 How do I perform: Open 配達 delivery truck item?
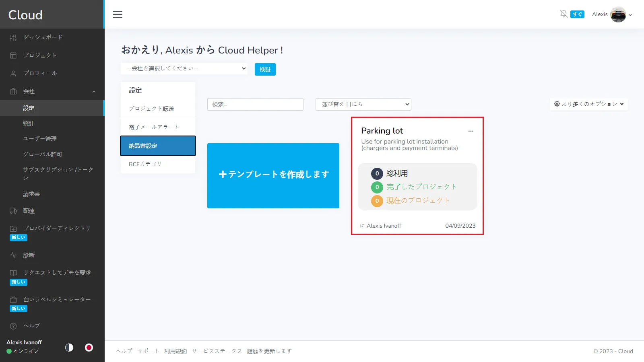28,211
